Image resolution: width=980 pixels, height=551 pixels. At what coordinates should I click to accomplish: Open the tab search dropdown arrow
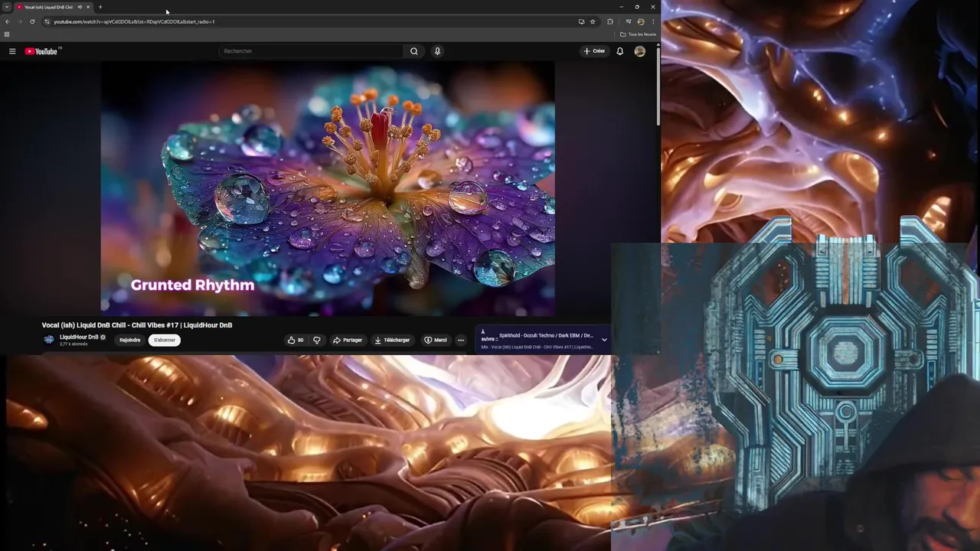coord(6,7)
